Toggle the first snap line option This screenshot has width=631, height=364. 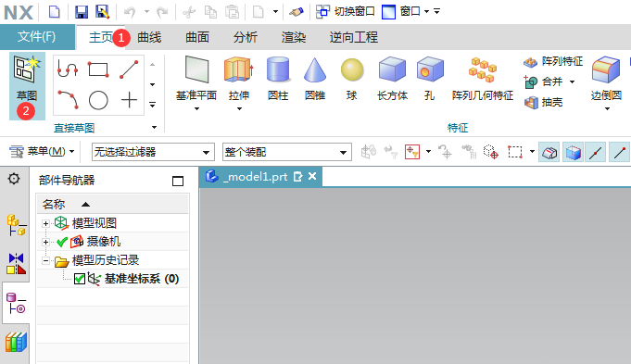click(x=595, y=153)
